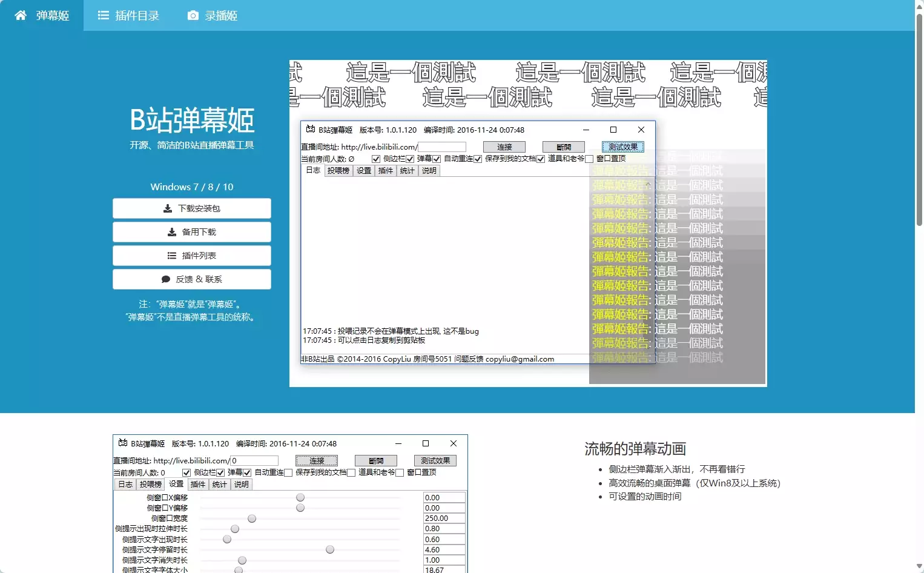Click the TV app icon in the settings-tab window title bar
Image resolution: width=924 pixels, height=573 pixels.
123,443
